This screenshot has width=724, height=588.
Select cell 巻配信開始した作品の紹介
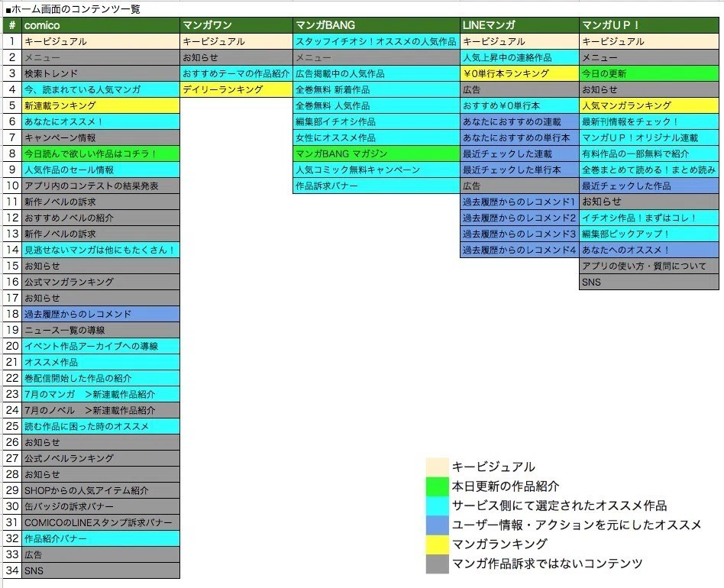click(x=101, y=378)
